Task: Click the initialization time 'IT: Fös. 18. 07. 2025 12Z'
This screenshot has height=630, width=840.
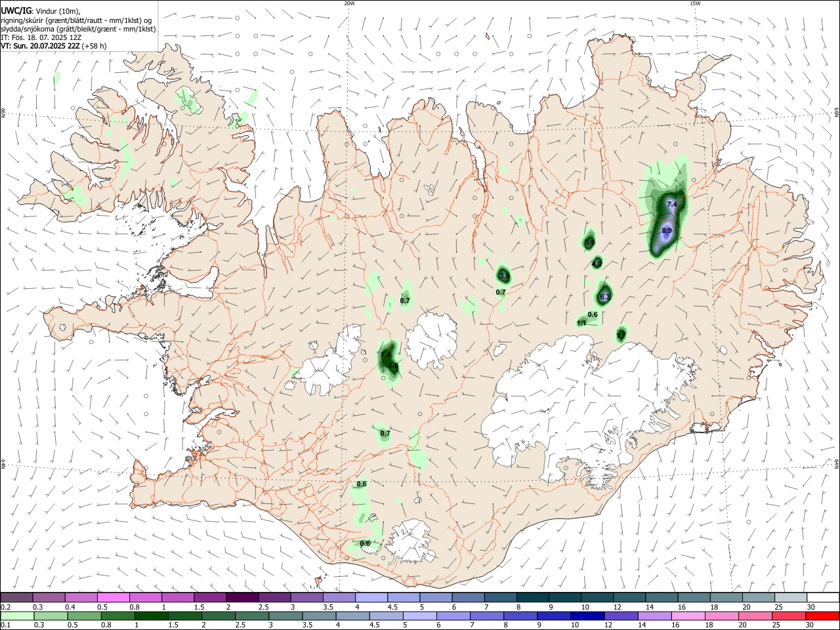Action: pyautogui.click(x=41, y=37)
